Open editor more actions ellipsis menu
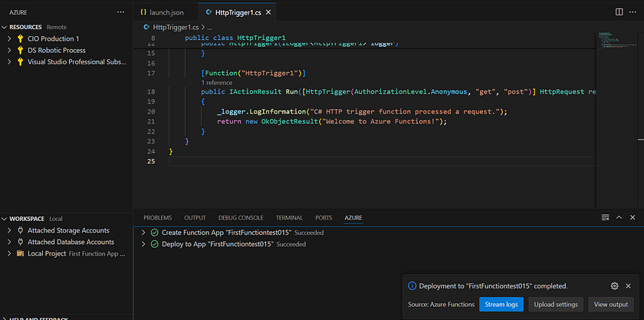 (633, 12)
